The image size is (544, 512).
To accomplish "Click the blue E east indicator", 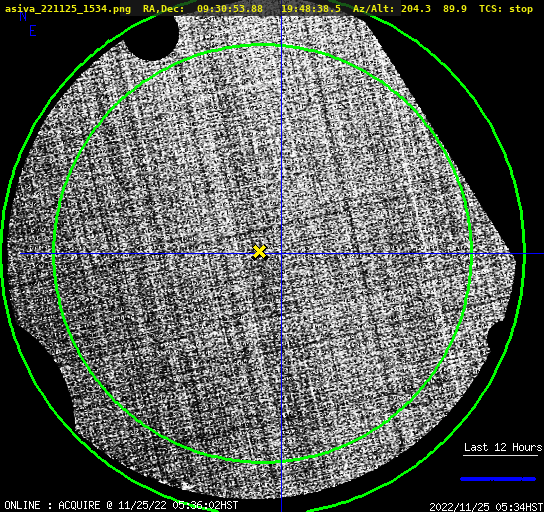I will pos(33,31).
